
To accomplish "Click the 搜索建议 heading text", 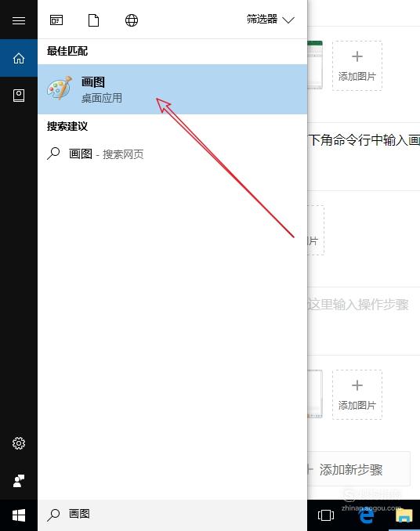I will coord(67,126).
